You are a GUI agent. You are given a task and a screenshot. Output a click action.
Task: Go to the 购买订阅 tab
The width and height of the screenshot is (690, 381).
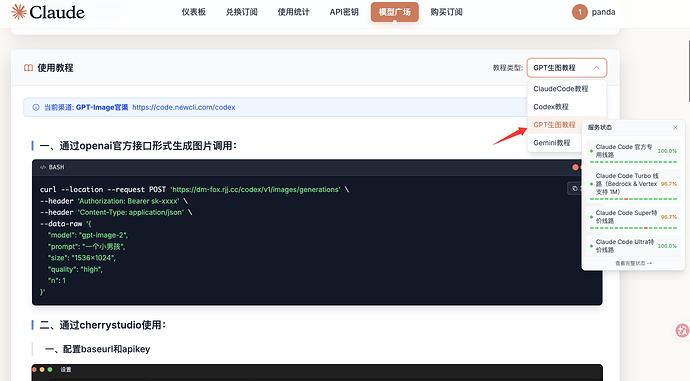click(446, 12)
